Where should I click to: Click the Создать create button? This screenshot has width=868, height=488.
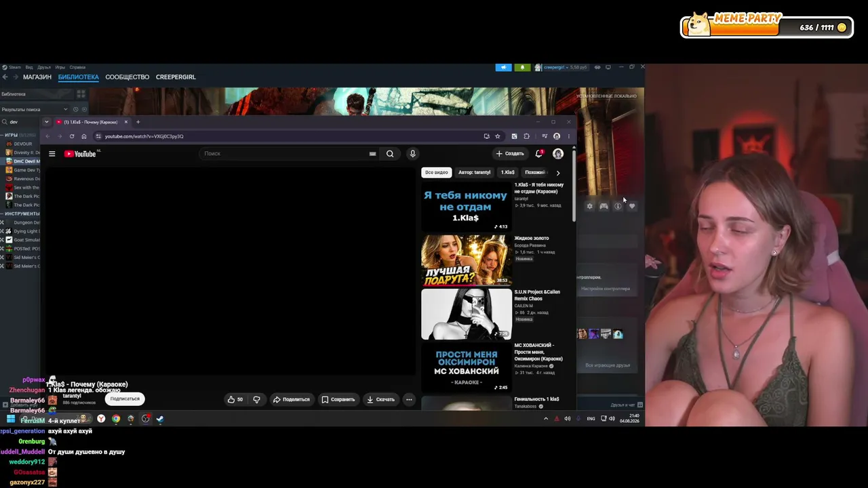510,154
